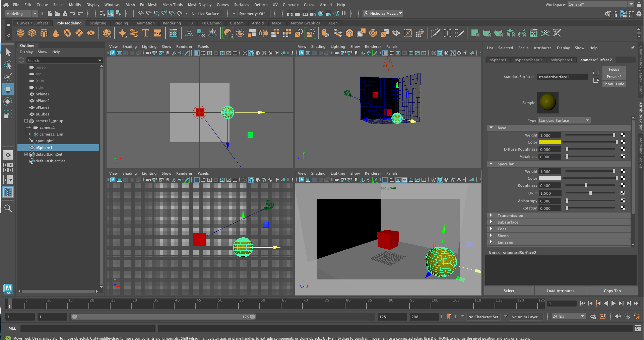This screenshot has height=340, width=644.
Task: Choose the Rotate tool in the toolbox
Action: [x=8, y=102]
